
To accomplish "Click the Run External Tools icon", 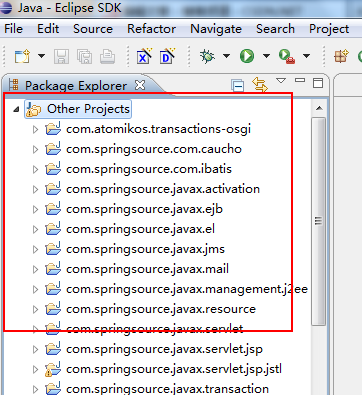I will pos(287,56).
